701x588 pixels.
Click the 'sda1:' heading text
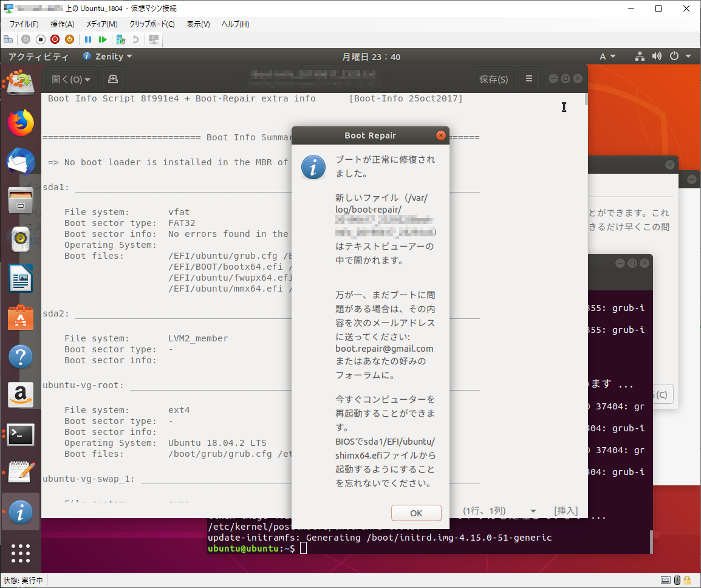point(56,187)
